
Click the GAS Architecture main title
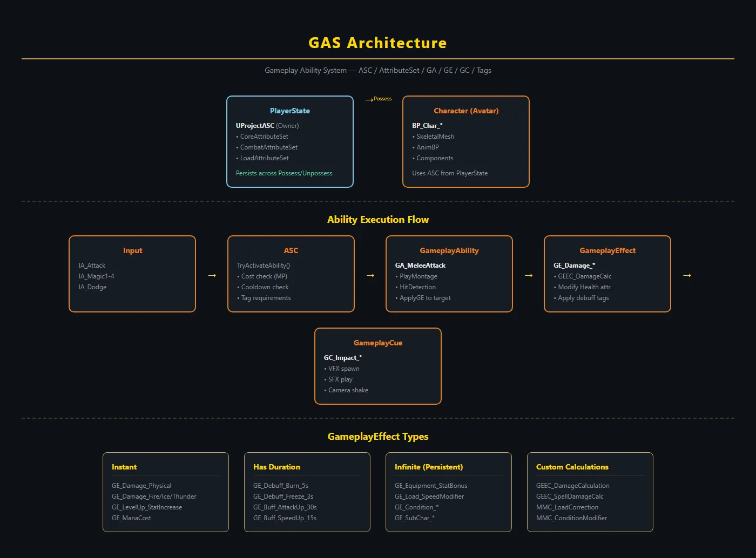[377, 43]
